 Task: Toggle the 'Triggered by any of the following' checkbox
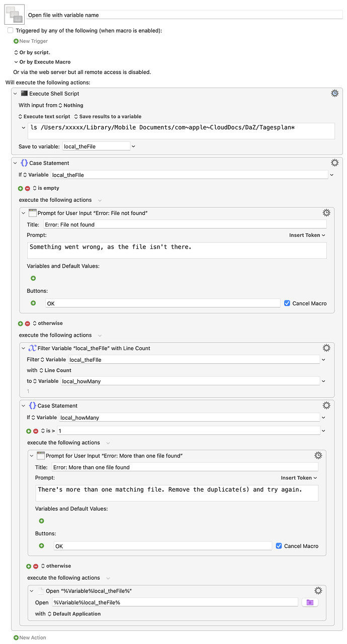(11, 31)
